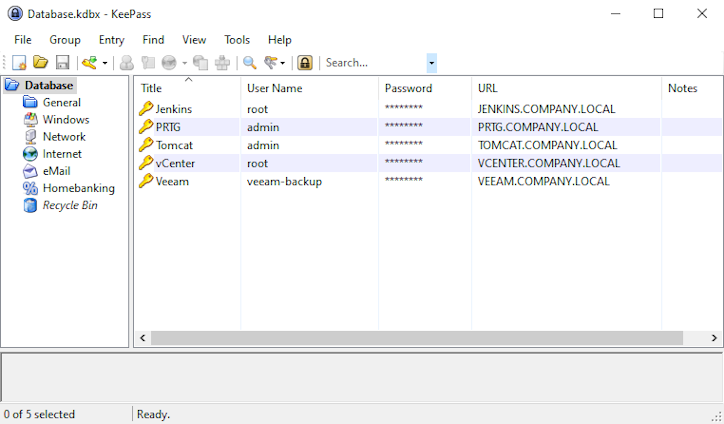Open the Help menu
This screenshot has width=724, height=424.
[279, 40]
